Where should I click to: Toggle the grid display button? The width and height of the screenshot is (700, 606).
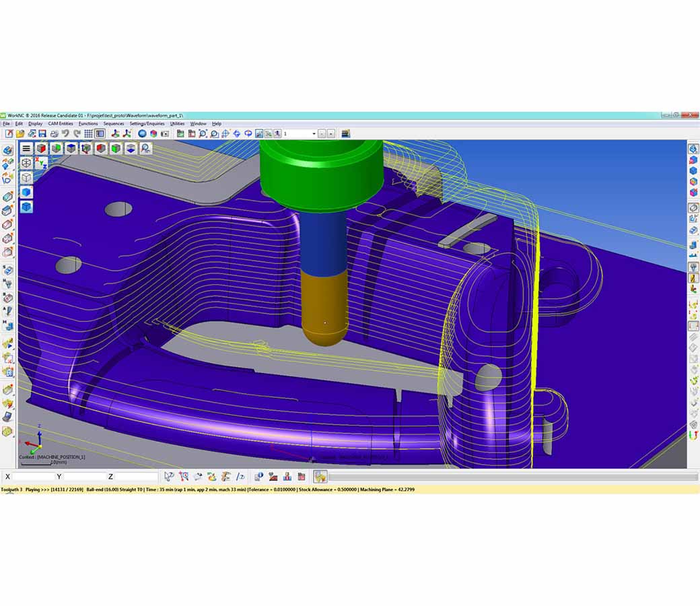pyautogui.click(x=88, y=134)
